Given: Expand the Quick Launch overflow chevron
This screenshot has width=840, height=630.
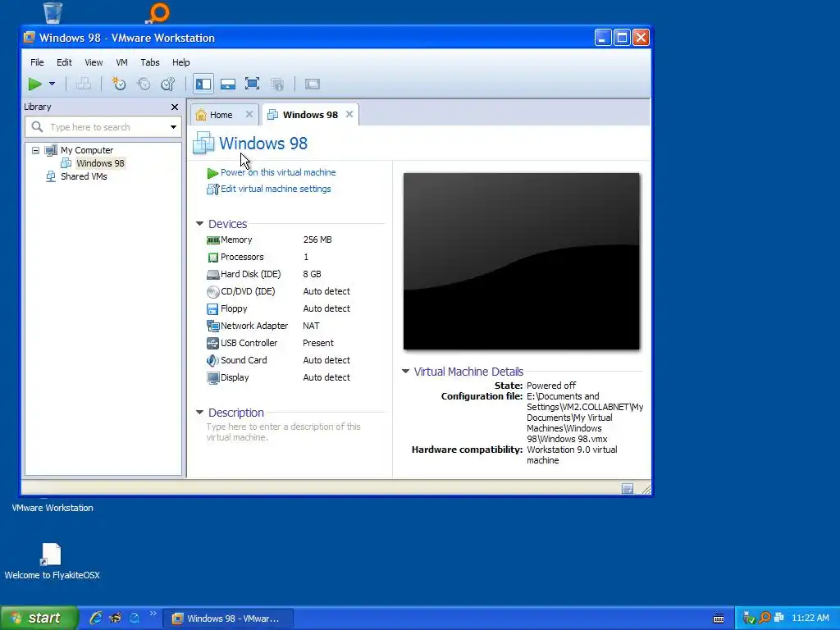Looking at the screenshot, I should [x=153, y=614].
